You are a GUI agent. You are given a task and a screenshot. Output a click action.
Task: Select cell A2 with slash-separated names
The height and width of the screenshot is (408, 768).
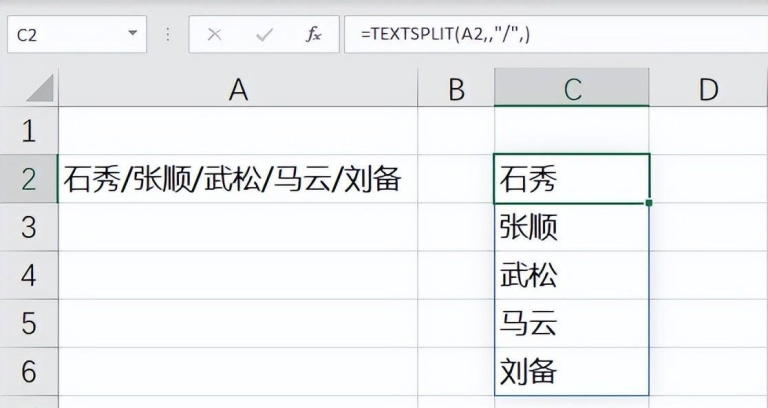click(x=238, y=180)
